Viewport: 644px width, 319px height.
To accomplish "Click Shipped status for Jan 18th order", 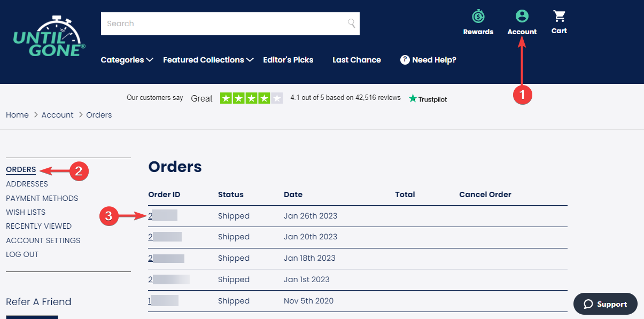I will point(234,258).
